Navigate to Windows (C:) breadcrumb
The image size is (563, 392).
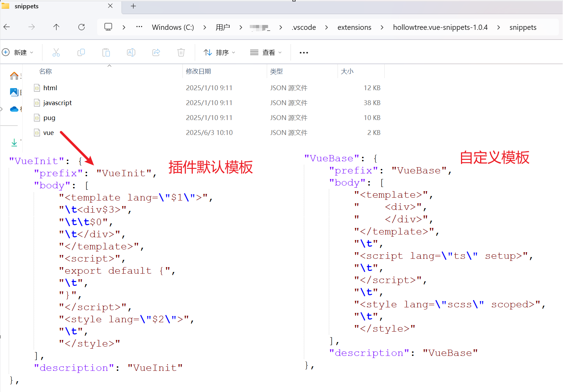pyautogui.click(x=173, y=27)
